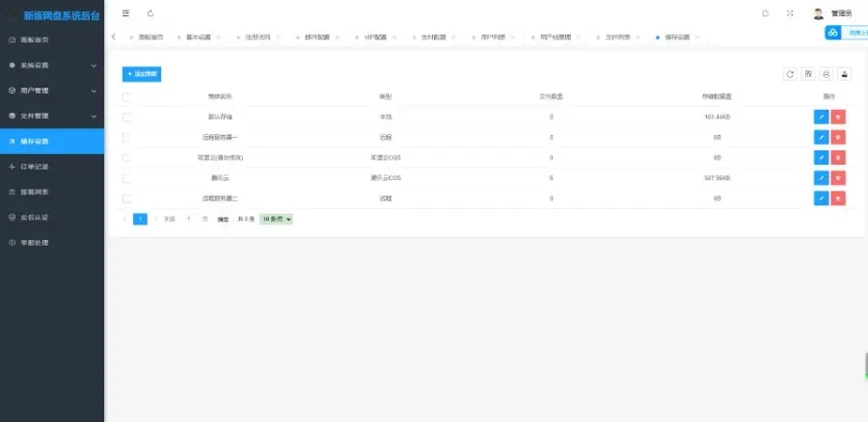Edit the 阿里云 OSS row
This screenshot has height=422, width=868.
821,158
